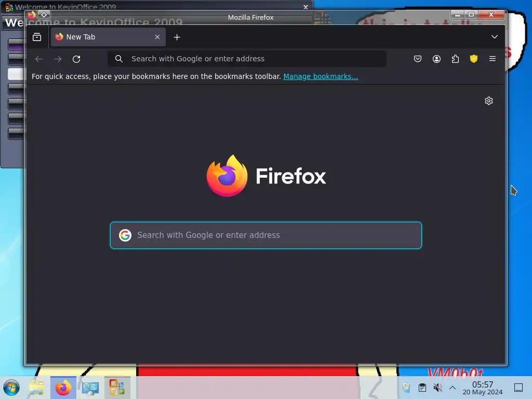532x399 pixels.
Task: Go back one page arrow
Action: pyautogui.click(x=39, y=59)
